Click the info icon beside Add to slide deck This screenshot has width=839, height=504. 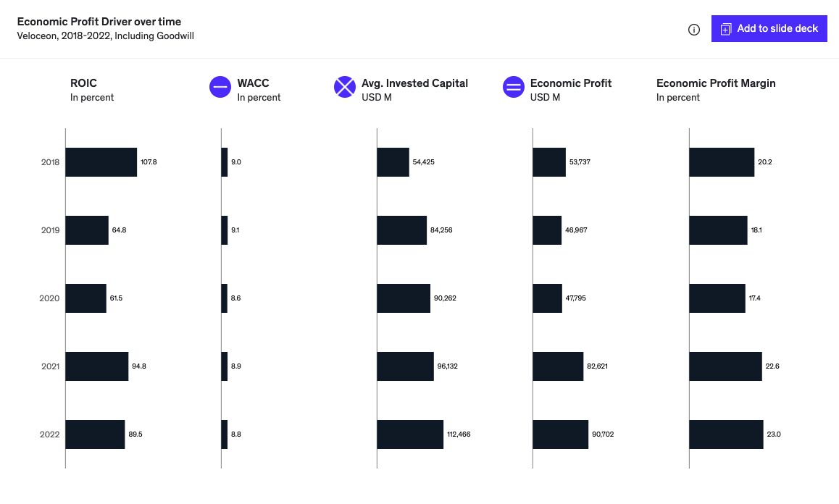pyautogui.click(x=693, y=29)
